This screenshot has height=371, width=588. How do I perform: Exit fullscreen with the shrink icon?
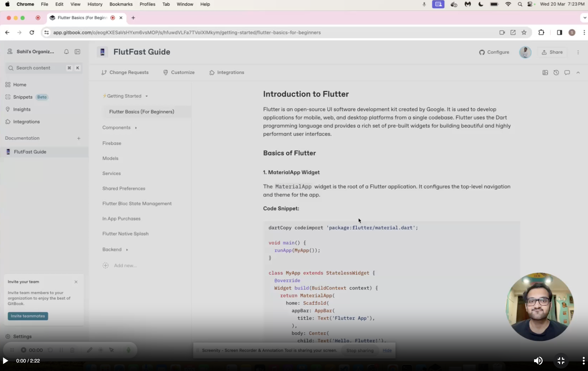(561, 361)
